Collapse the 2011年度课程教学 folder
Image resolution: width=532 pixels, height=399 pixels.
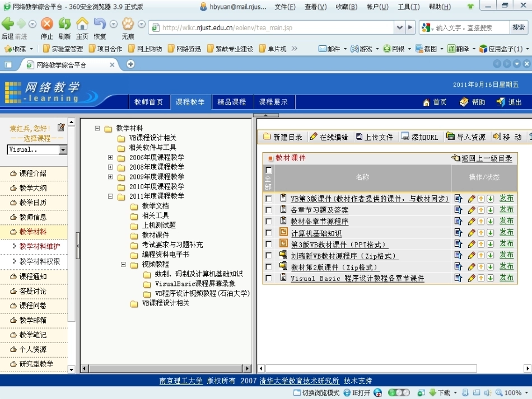110,196
